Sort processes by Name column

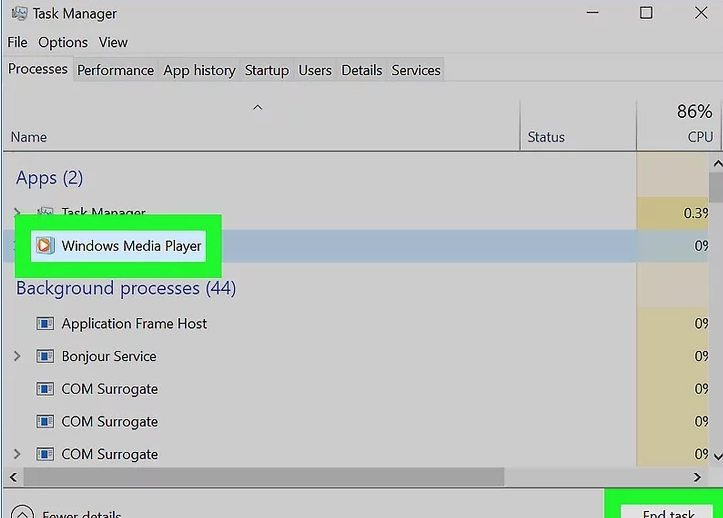point(261,125)
